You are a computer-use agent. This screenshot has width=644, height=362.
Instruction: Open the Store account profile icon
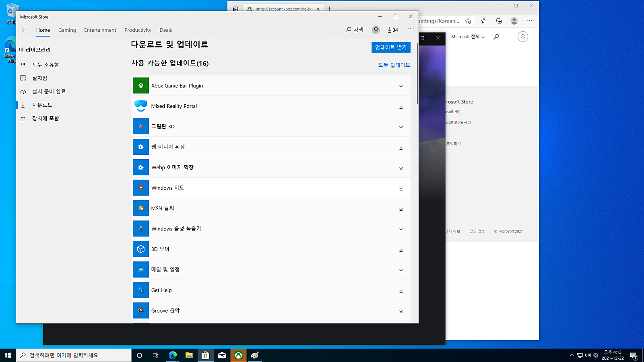point(376,30)
